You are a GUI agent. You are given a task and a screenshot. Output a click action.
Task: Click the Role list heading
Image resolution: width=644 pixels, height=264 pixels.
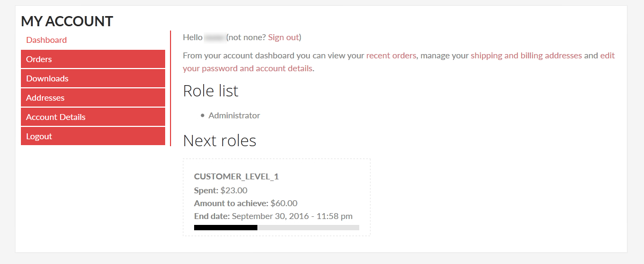(211, 91)
